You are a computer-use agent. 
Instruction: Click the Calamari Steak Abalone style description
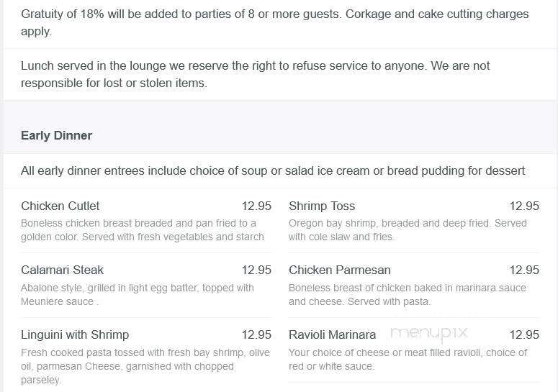[x=138, y=295]
